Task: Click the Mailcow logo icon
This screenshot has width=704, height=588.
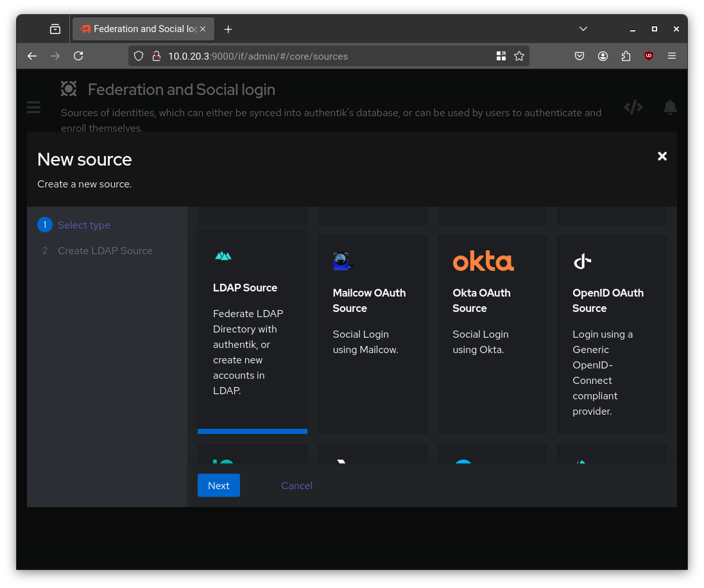Action: [x=343, y=261]
